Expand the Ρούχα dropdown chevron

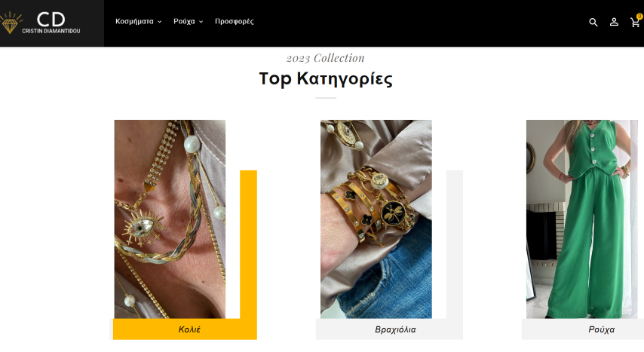click(201, 22)
